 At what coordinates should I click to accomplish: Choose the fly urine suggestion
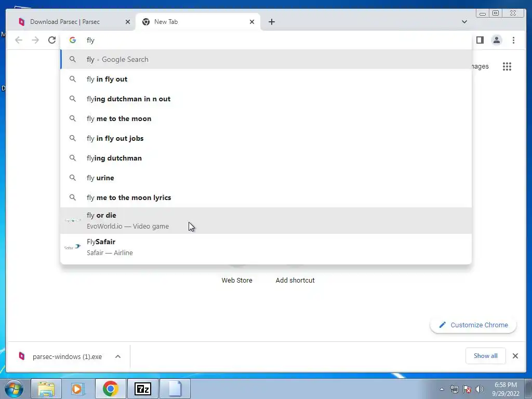[266, 178]
